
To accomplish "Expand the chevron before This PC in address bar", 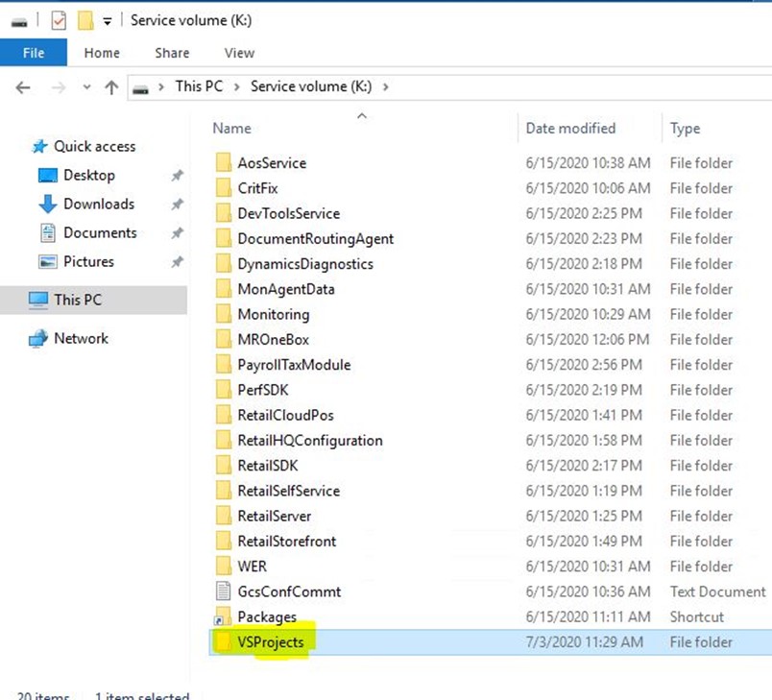I will pos(161,87).
